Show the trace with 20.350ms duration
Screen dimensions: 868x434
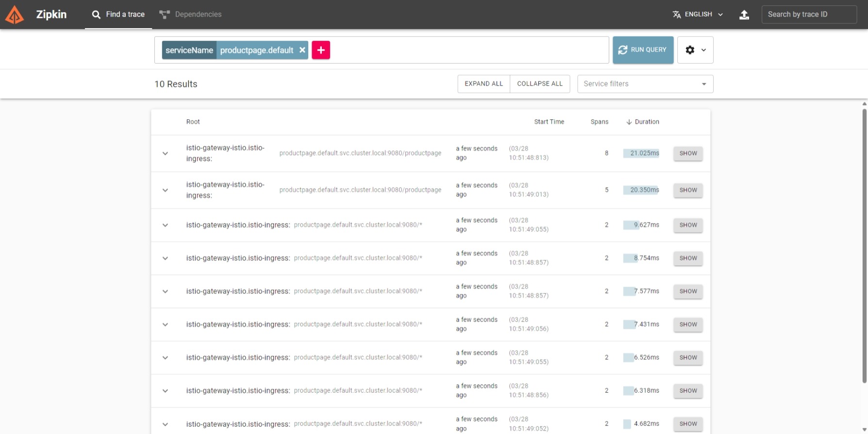[x=688, y=190]
